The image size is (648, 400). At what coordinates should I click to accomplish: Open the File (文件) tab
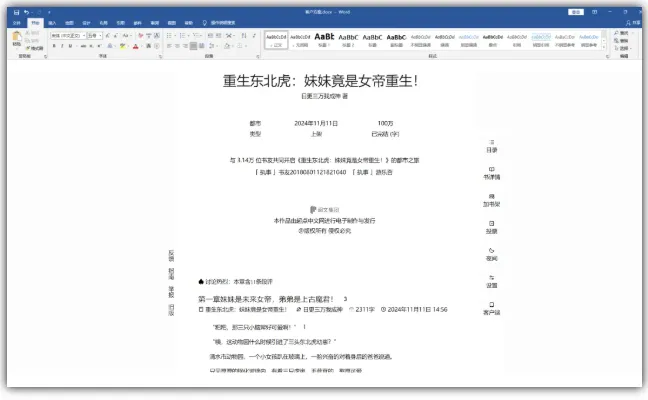tap(17, 23)
